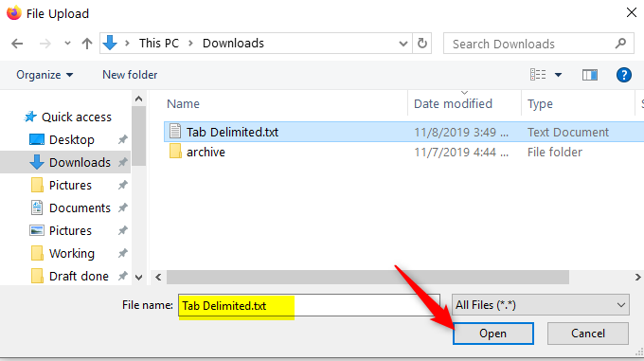Unpin Downloads from Quick access

coord(122,163)
